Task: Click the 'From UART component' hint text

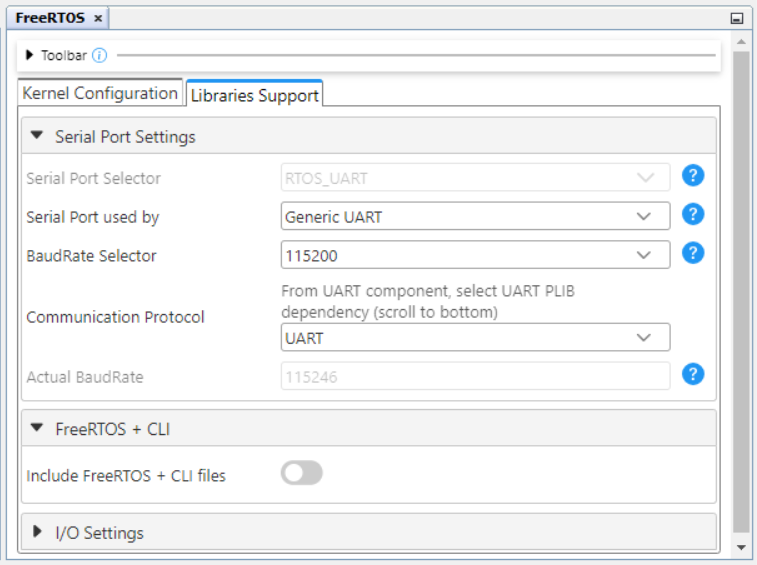Action: pos(428,302)
